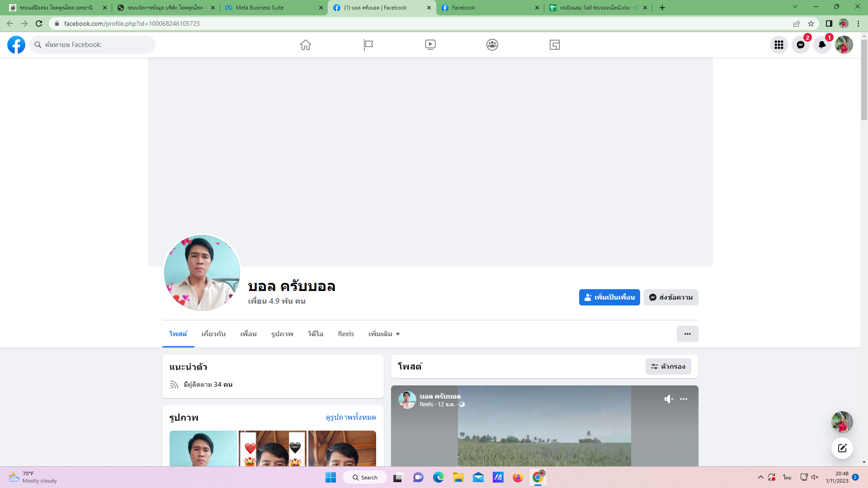
Task: Expand the เพิ่มเติม dropdown tab
Action: [384, 334]
